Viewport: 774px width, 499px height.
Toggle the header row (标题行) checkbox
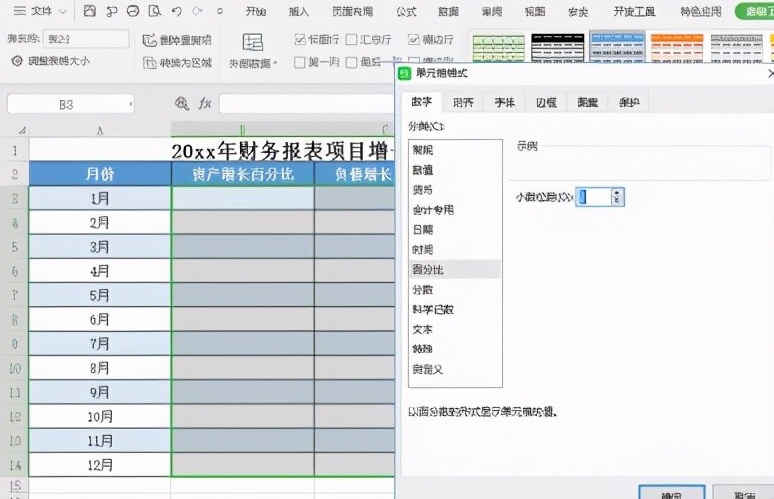pyautogui.click(x=301, y=40)
